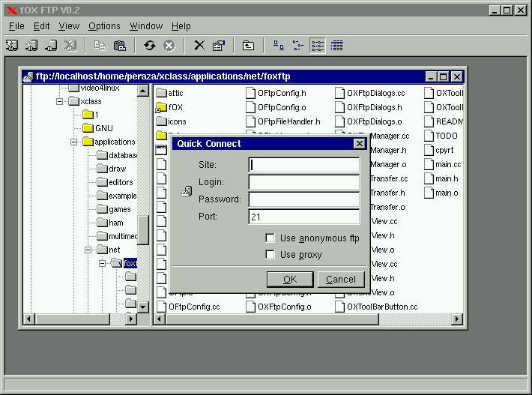The image size is (532, 395).
Task: Click tree scrollbar down arrow
Action: (x=143, y=307)
